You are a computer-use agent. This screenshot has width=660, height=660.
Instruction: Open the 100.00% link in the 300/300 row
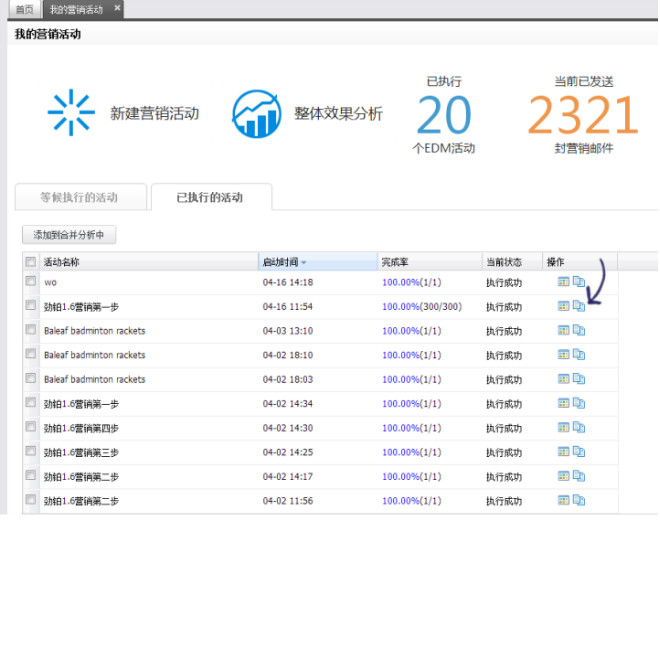tap(400, 307)
